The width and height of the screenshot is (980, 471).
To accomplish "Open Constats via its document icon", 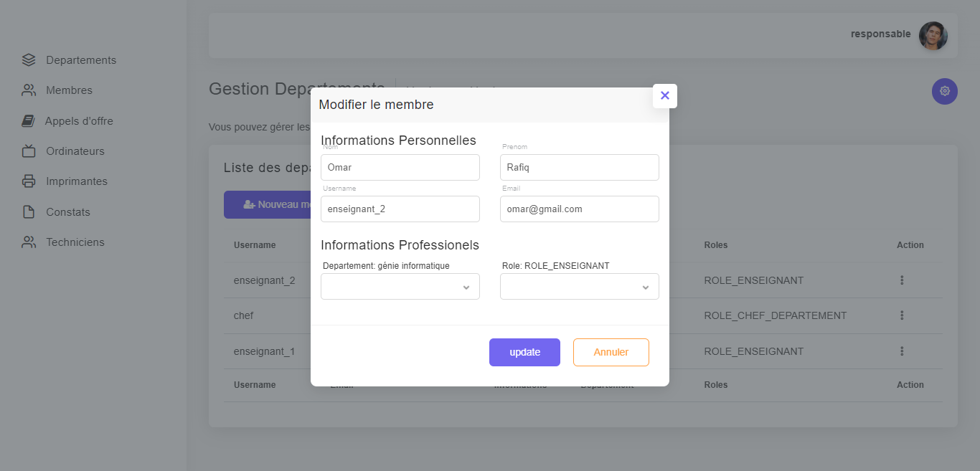I will coord(28,211).
